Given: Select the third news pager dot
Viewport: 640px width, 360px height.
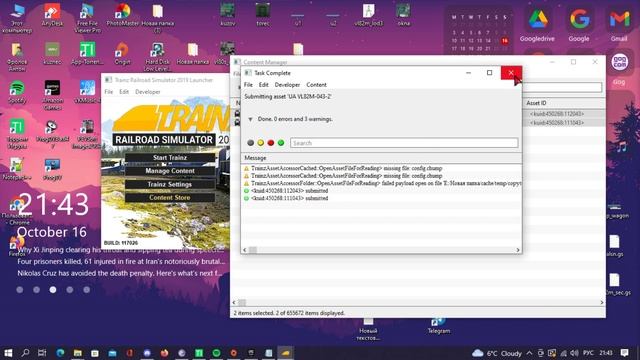Looking at the screenshot, I should (53, 289).
